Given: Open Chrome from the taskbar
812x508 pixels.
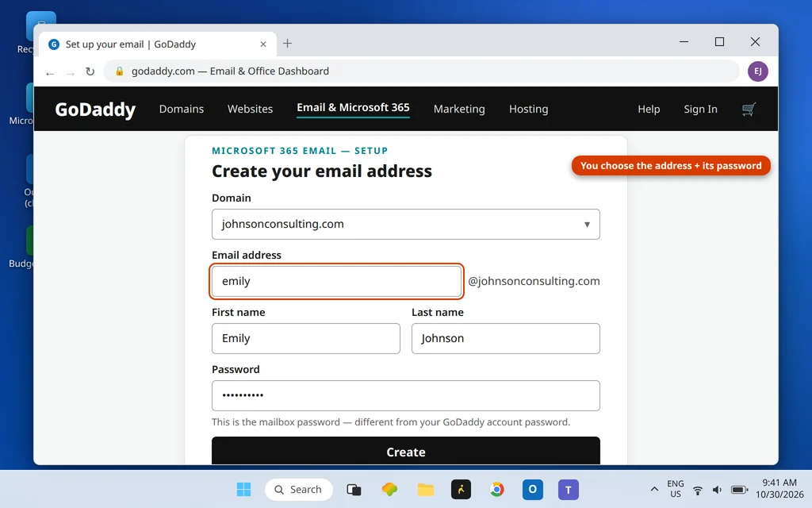Looking at the screenshot, I should point(496,489).
